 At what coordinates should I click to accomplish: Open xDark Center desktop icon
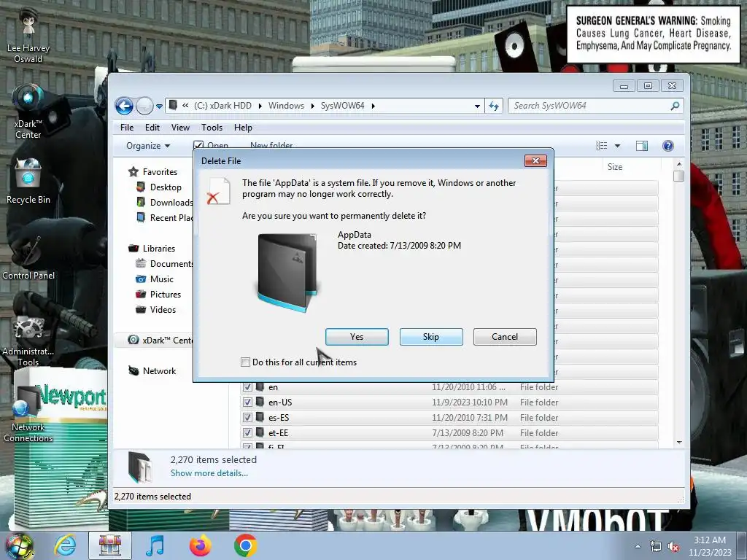[28, 112]
